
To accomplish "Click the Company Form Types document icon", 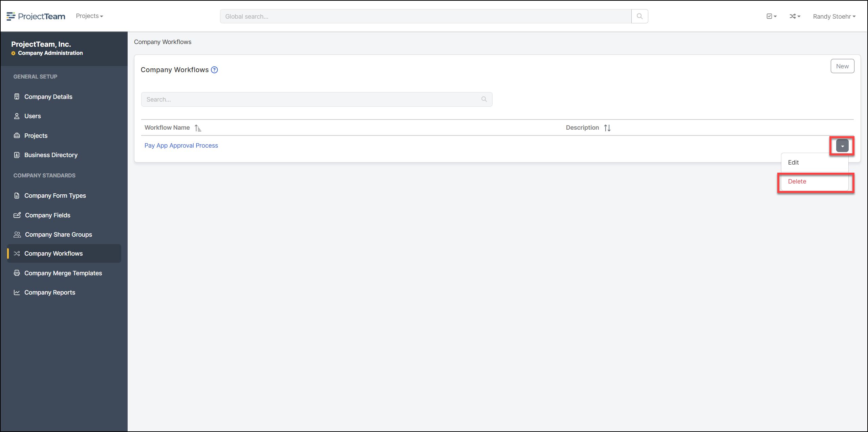I will pyautogui.click(x=17, y=195).
